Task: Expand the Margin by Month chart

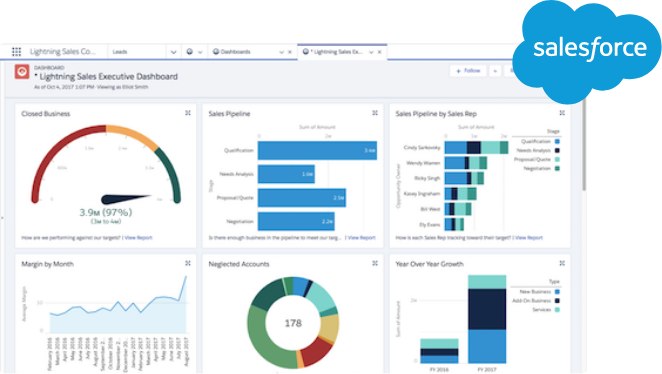Action: click(x=188, y=263)
